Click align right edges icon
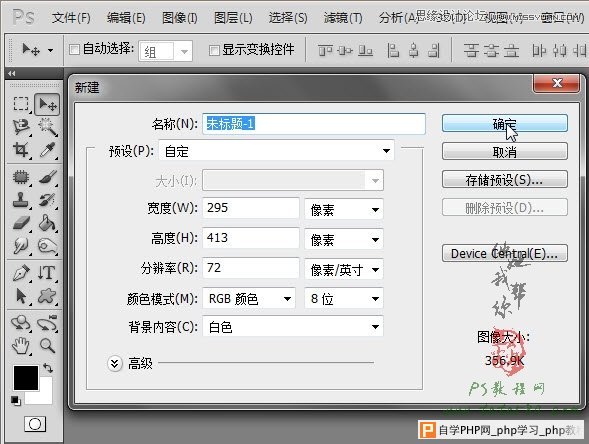 (433, 50)
